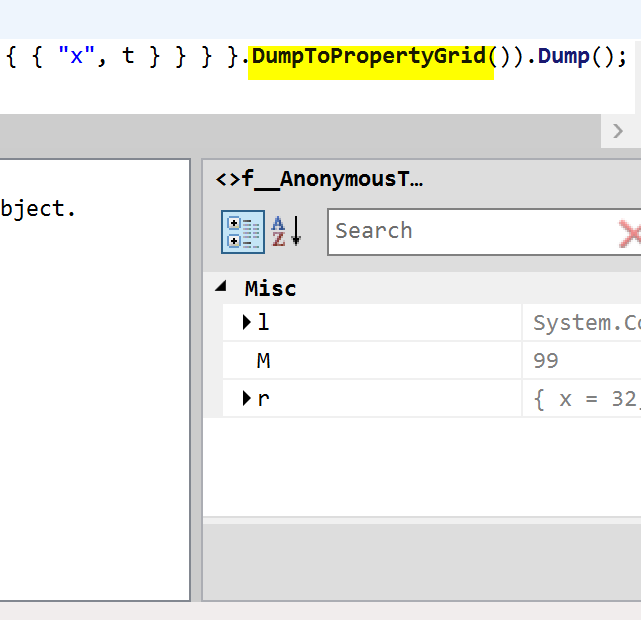Click the "x" string literal in code
Screen dimensions: 641x620
(75, 56)
